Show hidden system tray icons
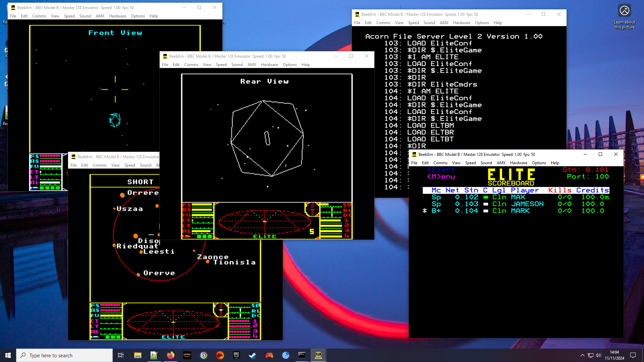This screenshot has height=362, width=644. [583, 355]
